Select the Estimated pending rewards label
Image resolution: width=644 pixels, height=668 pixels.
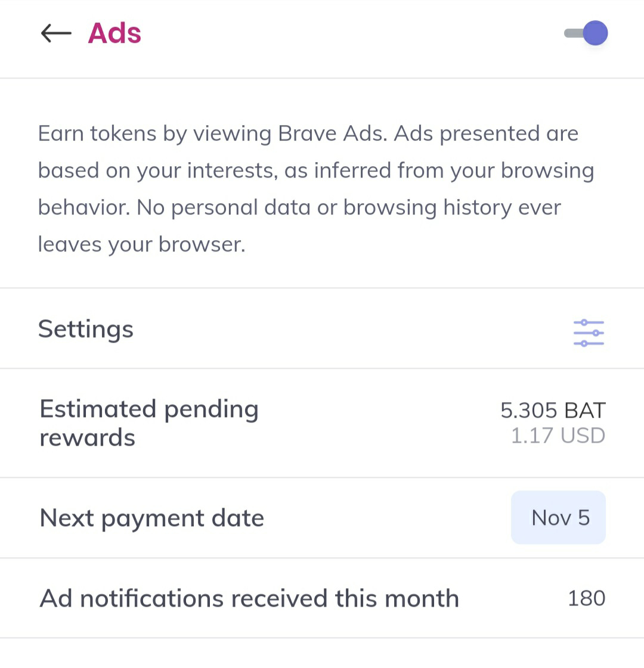click(149, 422)
